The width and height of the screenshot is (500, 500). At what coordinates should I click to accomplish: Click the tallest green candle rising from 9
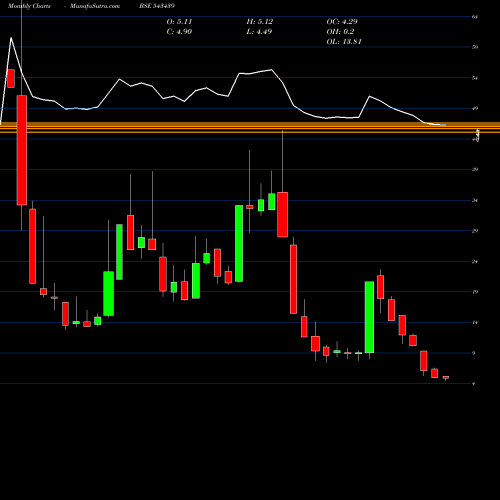click(x=369, y=317)
